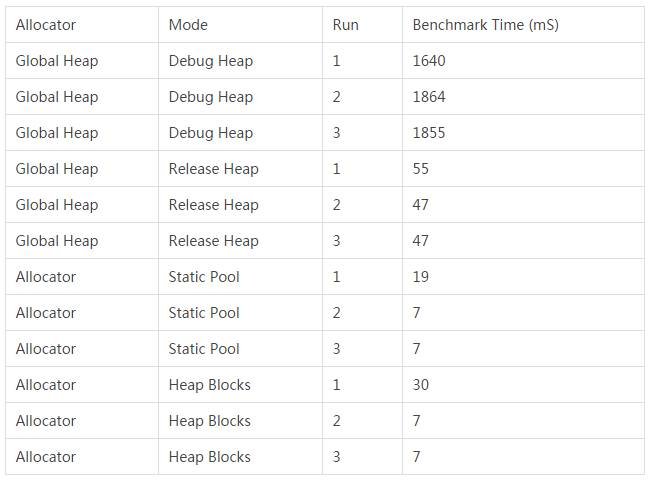649x483 pixels.
Task: Click Global Heap in the first data row
Action: (57, 61)
